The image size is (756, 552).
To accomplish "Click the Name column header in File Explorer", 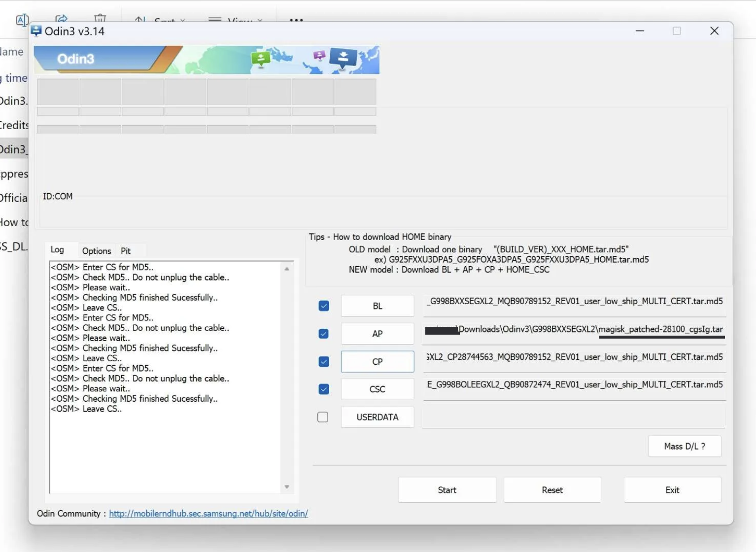I will pos(12,52).
